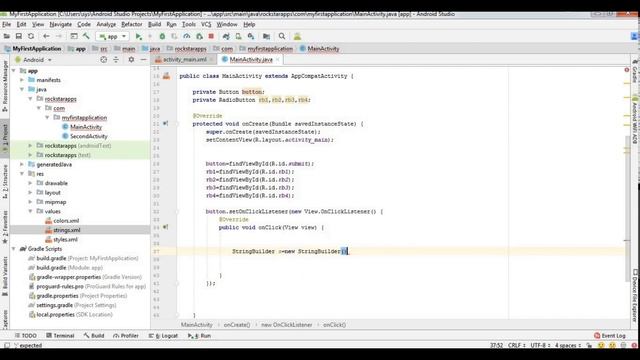The image size is (640, 360).
Task: Open the Refactor menu
Action: pyautogui.click(x=131, y=24)
